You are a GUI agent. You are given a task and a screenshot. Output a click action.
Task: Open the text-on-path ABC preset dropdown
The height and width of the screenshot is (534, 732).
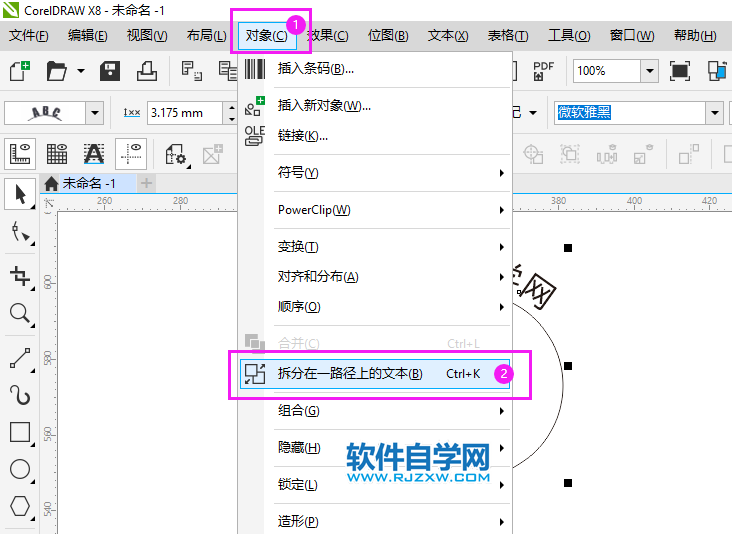(95, 113)
